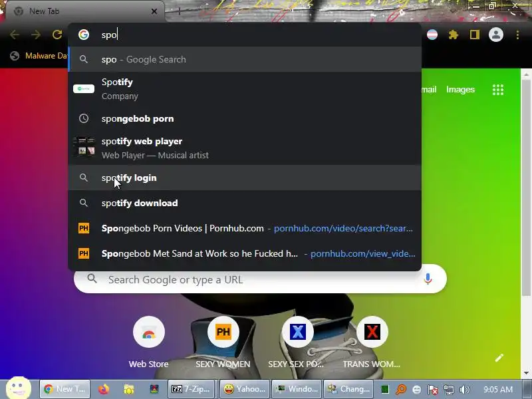Click the orange magnifier tray icon

pos(401,389)
